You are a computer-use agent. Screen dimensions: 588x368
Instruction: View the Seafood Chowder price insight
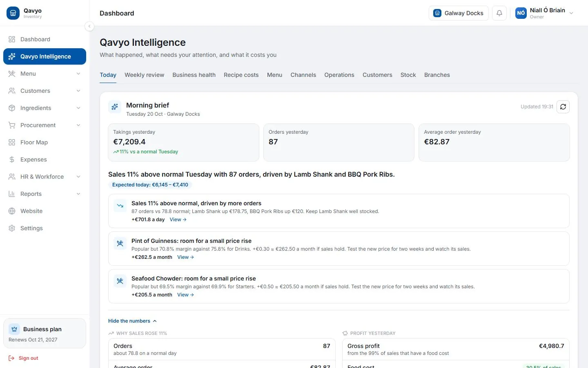point(186,295)
